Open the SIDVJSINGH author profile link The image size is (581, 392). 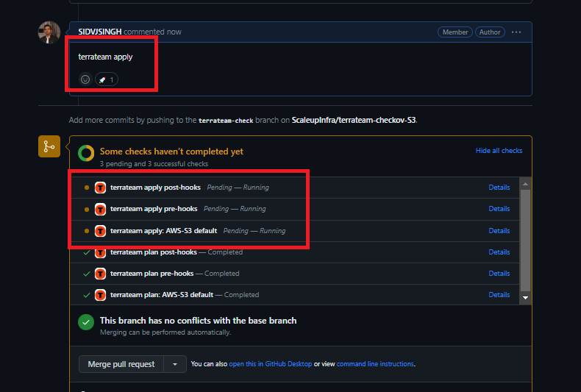[100, 32]
